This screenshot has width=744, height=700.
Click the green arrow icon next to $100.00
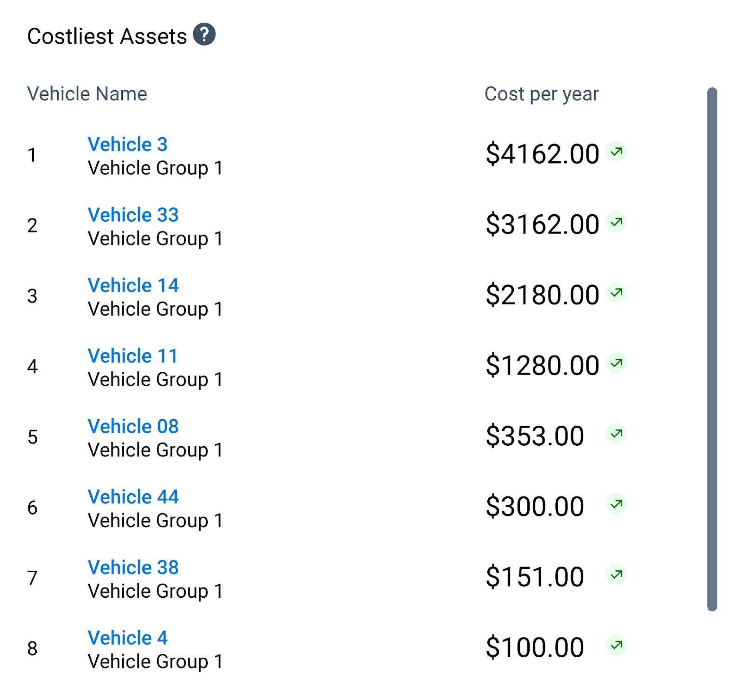pos(616,644)
